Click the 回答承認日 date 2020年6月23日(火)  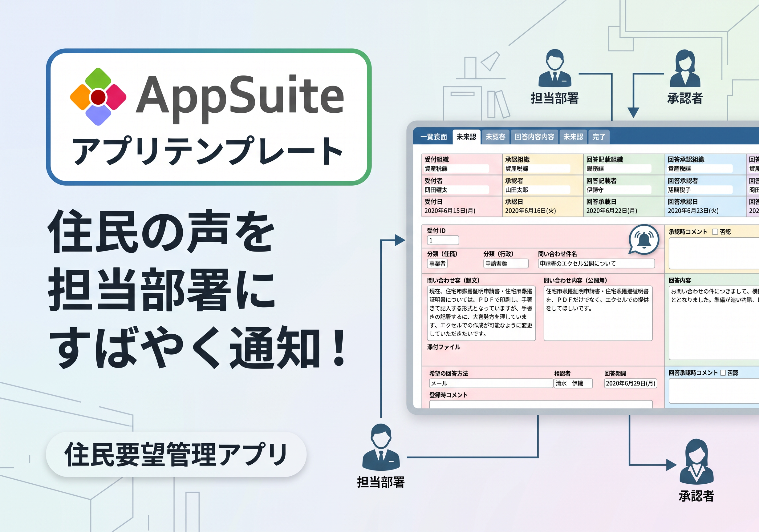693,211
